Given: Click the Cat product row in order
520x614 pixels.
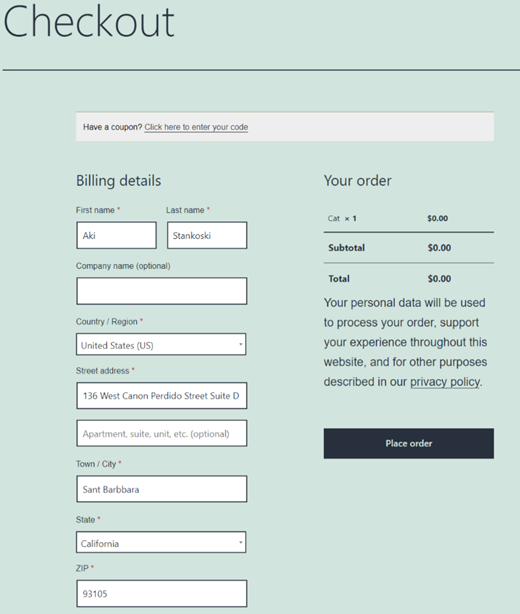Looking at the screenshot, I should (x=409, y=218).
